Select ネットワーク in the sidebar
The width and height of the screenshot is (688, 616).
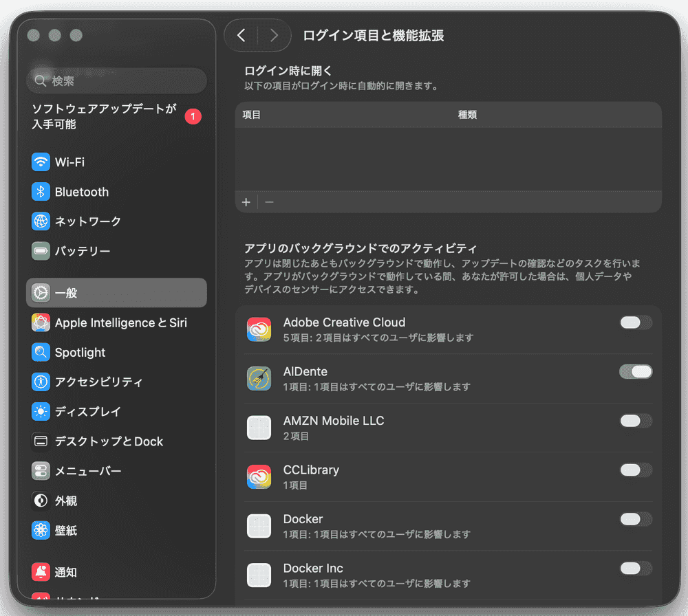click(x=116, y=221)
